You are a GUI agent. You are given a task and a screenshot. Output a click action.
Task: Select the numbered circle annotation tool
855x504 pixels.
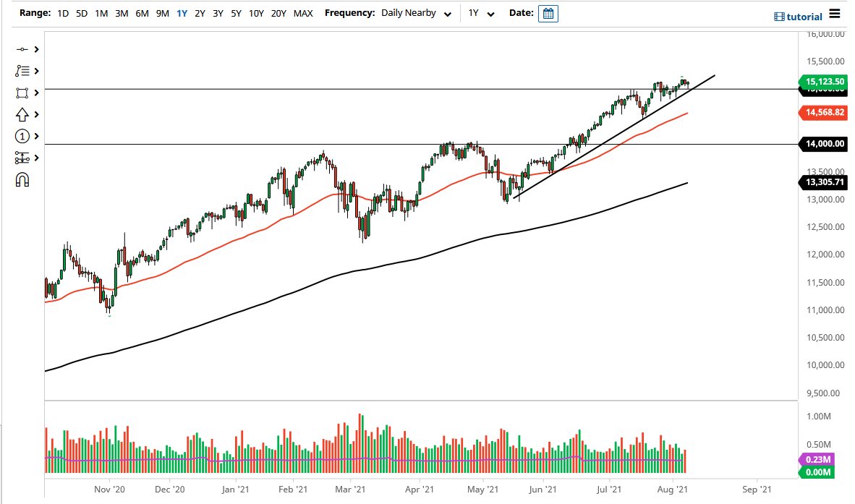[22, 136]
